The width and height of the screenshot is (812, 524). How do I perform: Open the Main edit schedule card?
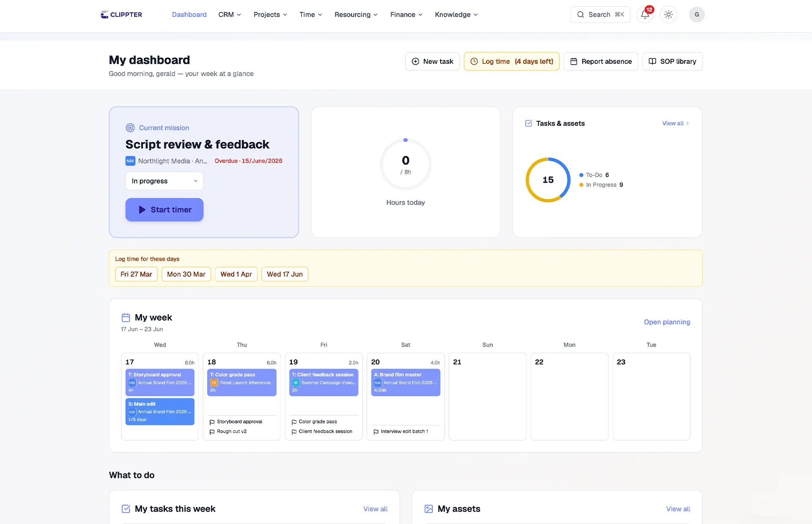[160, 412]
